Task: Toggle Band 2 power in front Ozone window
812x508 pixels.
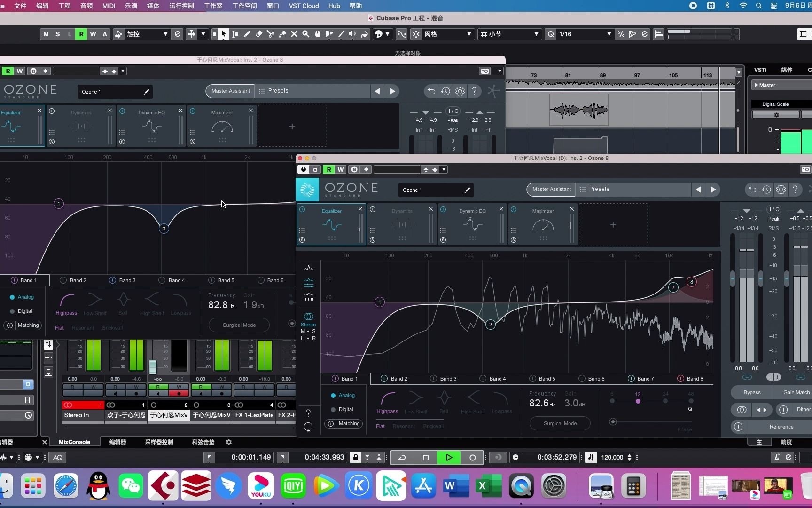Action: tap(384, 379)
